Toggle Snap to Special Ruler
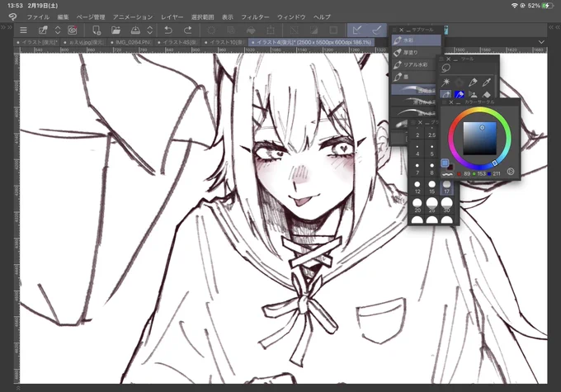The width and height of the screenshot is (561, 392). (x=377, y=31)
